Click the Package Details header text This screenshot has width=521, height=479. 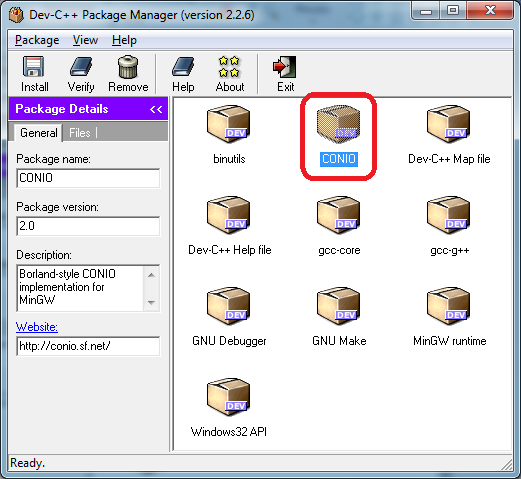pos(62,109)
